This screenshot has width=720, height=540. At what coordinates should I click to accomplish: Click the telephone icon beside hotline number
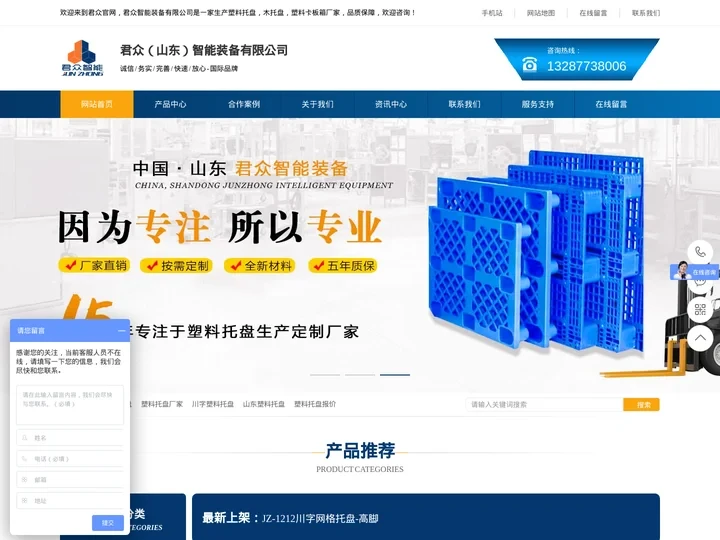(529, 64)
